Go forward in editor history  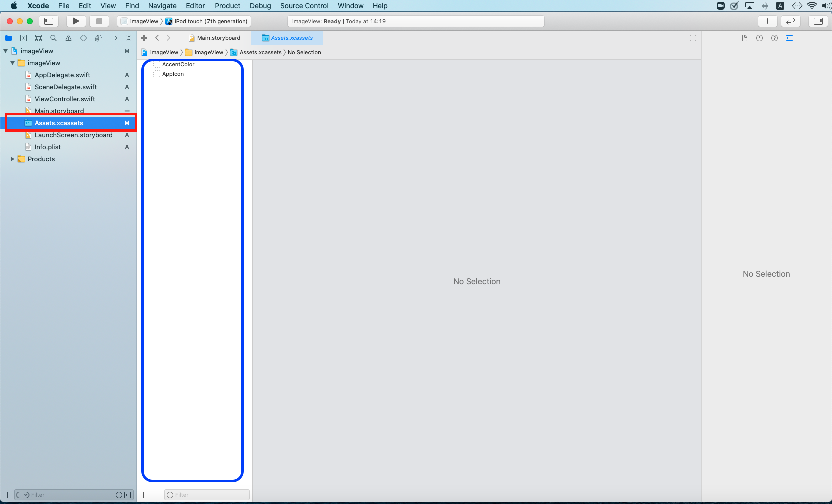[x=169, y=38]
